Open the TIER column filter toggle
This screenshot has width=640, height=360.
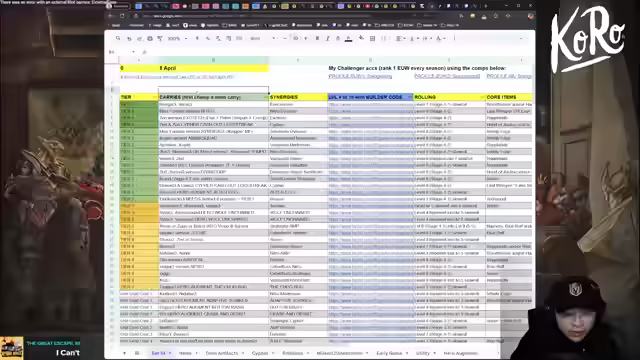(155, 97)
